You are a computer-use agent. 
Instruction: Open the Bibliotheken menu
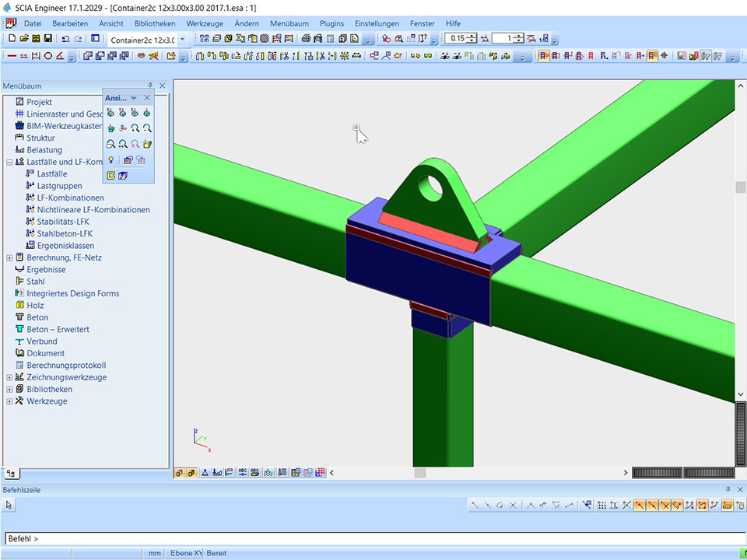tap(154, 23)
